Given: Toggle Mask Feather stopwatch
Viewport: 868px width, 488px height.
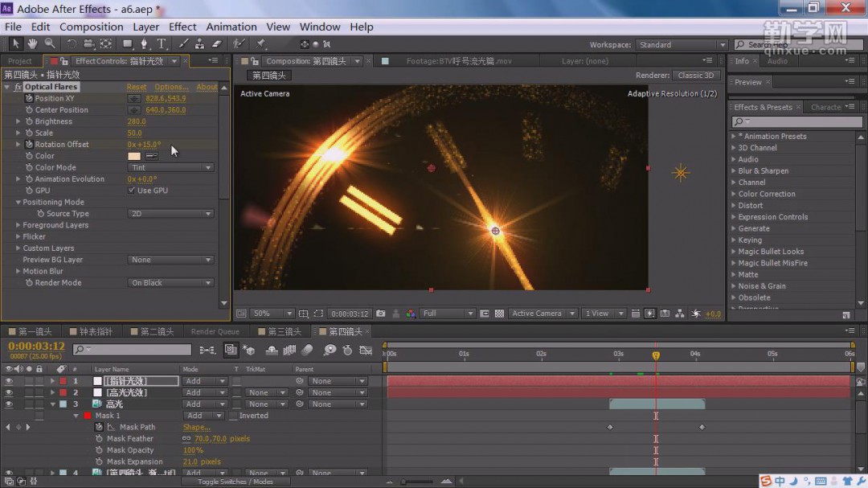Looking at the screenshot, I should (x=99, y=439).
